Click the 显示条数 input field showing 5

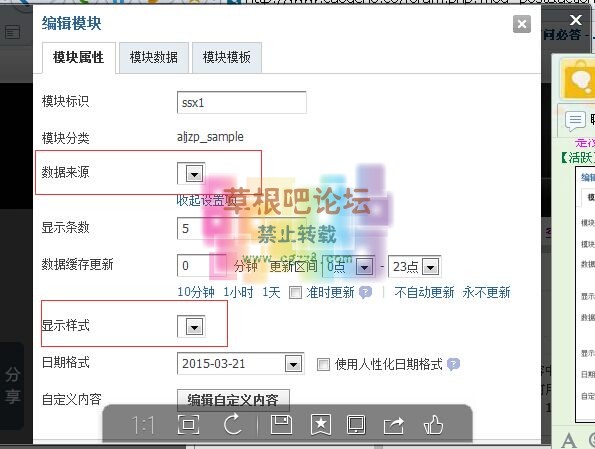click(242, 228)
